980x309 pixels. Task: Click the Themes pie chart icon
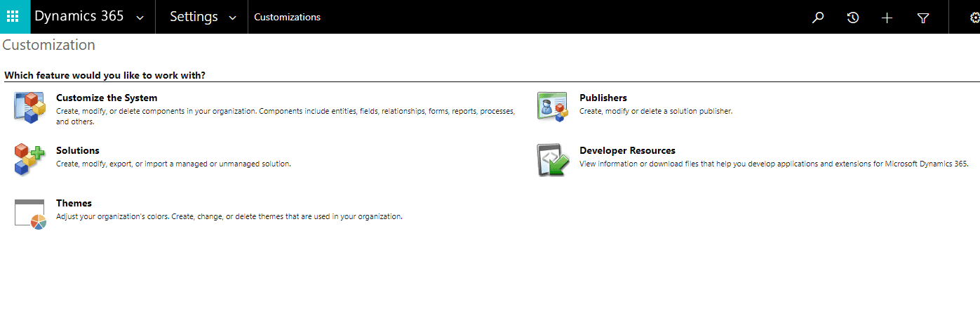pyautogui.click(x=29, y=213)
